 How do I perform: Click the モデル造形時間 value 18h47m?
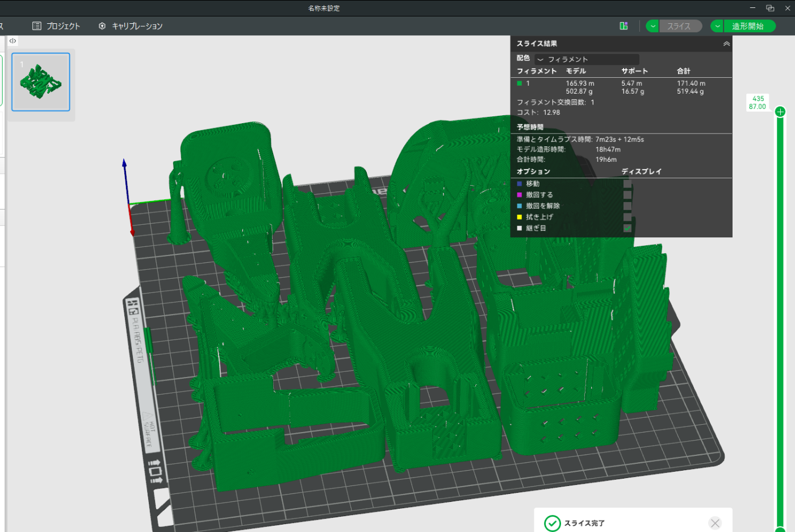click(x=608, y=149)
